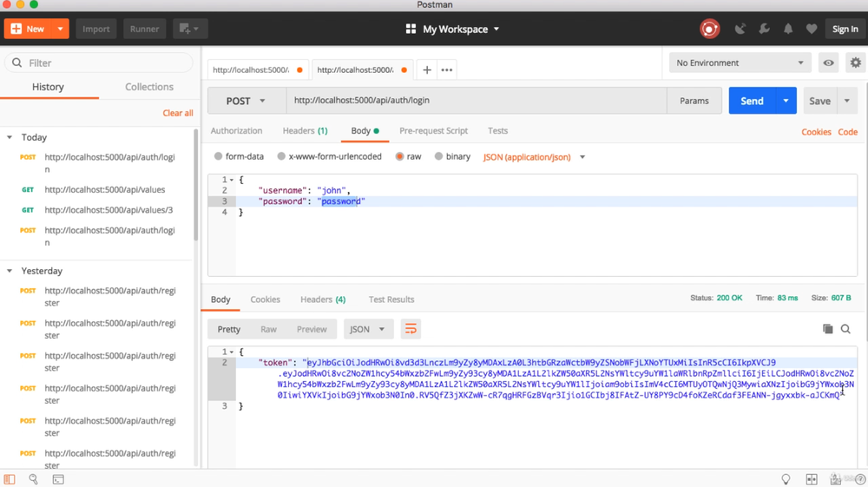Open the notifications bell icon
Viewport: 868px width, 487px height.
pos(788,29)
